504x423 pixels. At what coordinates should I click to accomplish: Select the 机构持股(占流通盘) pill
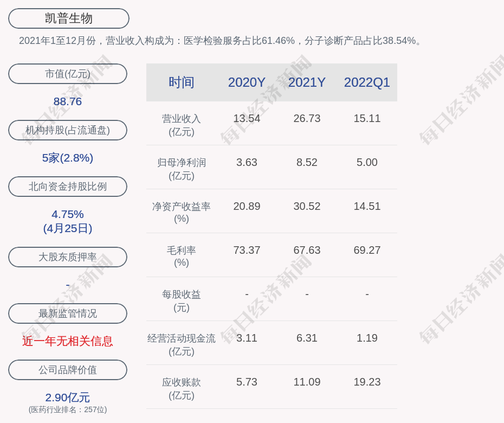pos(68,130)
